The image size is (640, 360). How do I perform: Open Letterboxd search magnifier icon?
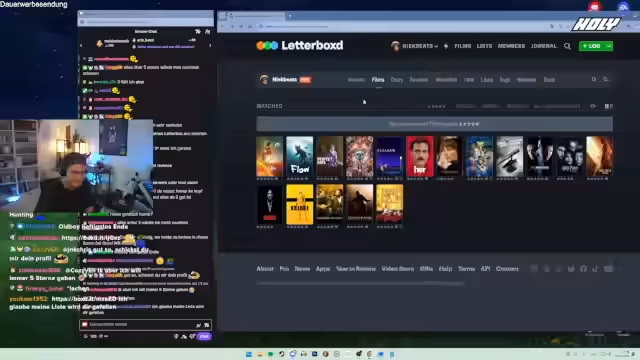(567, 46)
